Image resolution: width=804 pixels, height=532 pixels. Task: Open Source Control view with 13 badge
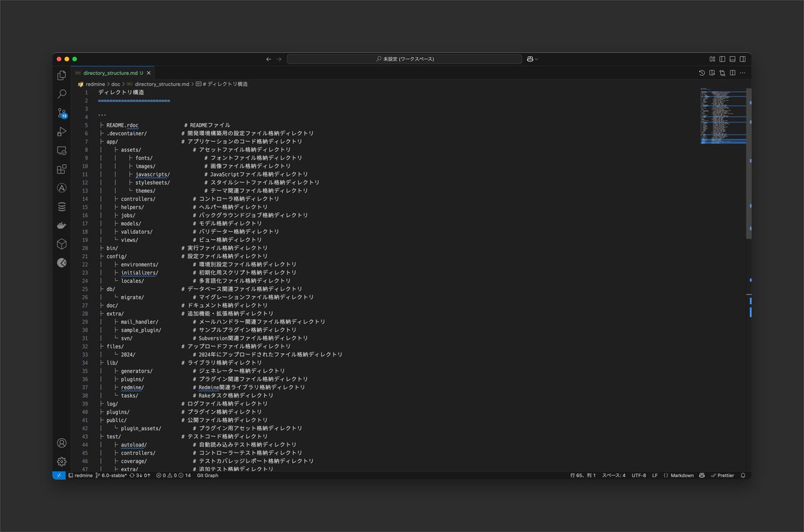pos(62,113)
